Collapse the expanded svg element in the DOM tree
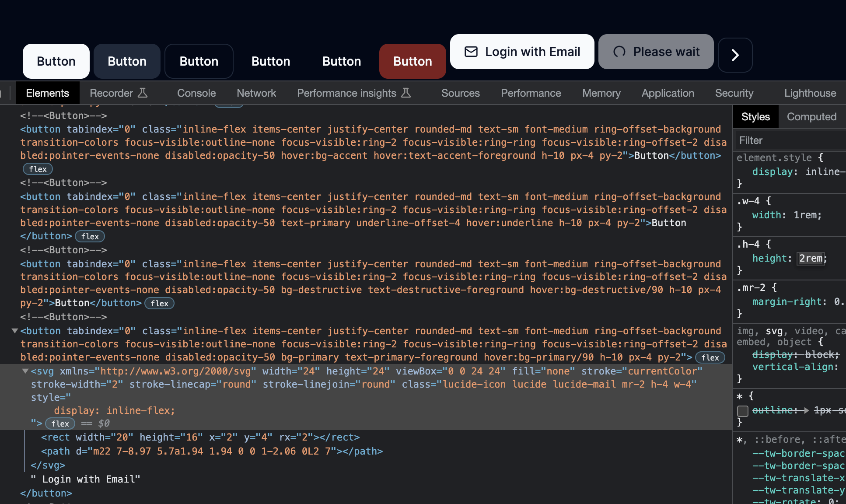 click(x=25, y=371)
